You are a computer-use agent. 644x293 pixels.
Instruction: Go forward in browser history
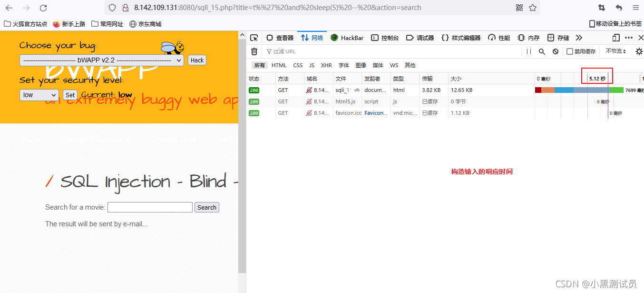[x=26, y=8]
